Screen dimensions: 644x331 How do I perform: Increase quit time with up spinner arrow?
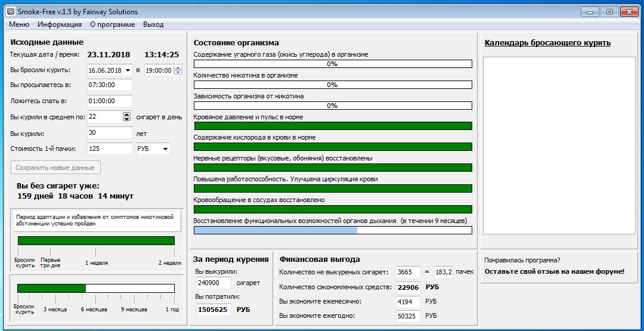point(177,68)
